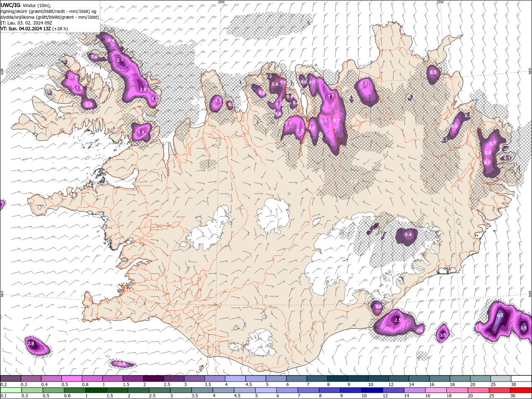Select the 3.5 grey-blue swatch in lower row
The height and width of the screenshot is (399, 532).
coord(202,390)
